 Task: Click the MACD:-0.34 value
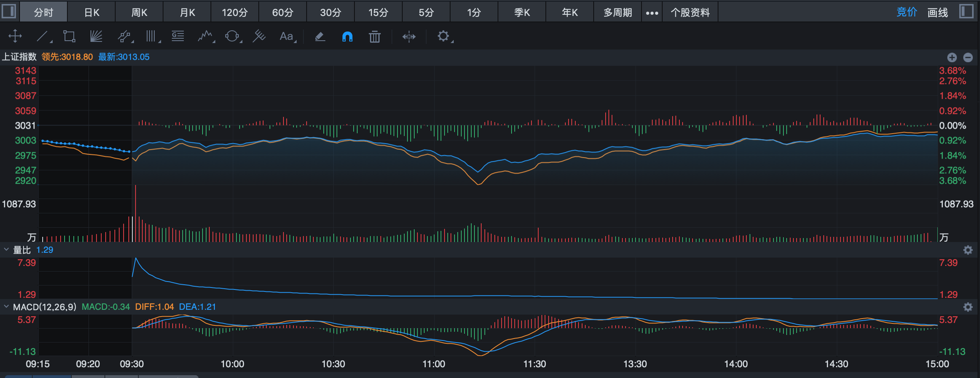106,307
